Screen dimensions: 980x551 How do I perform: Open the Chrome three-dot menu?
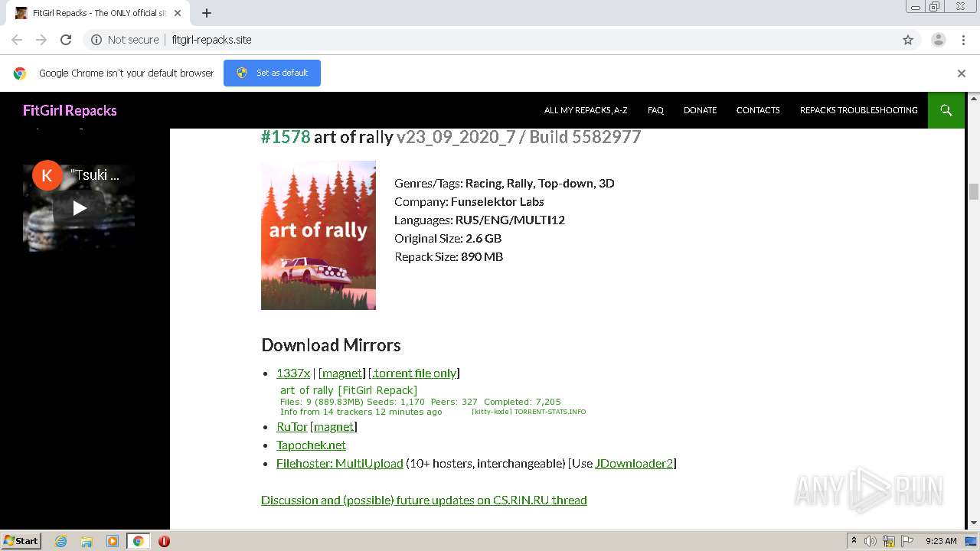click(x=963, y=40)
